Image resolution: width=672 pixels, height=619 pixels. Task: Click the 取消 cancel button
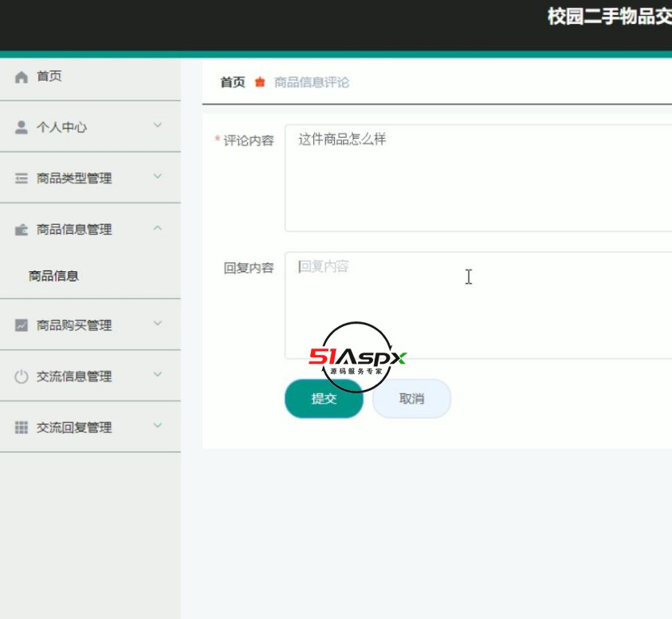click(x=411, y=398)
